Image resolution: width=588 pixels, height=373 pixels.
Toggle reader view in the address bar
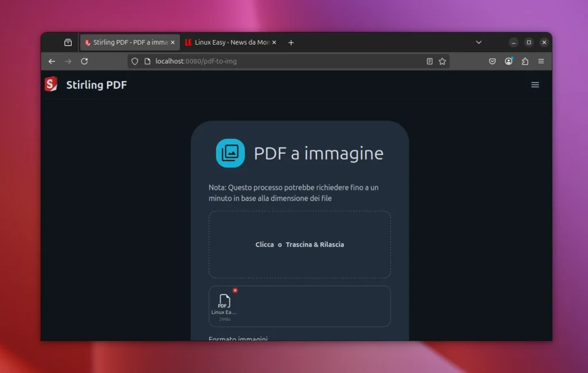(430, 61)
